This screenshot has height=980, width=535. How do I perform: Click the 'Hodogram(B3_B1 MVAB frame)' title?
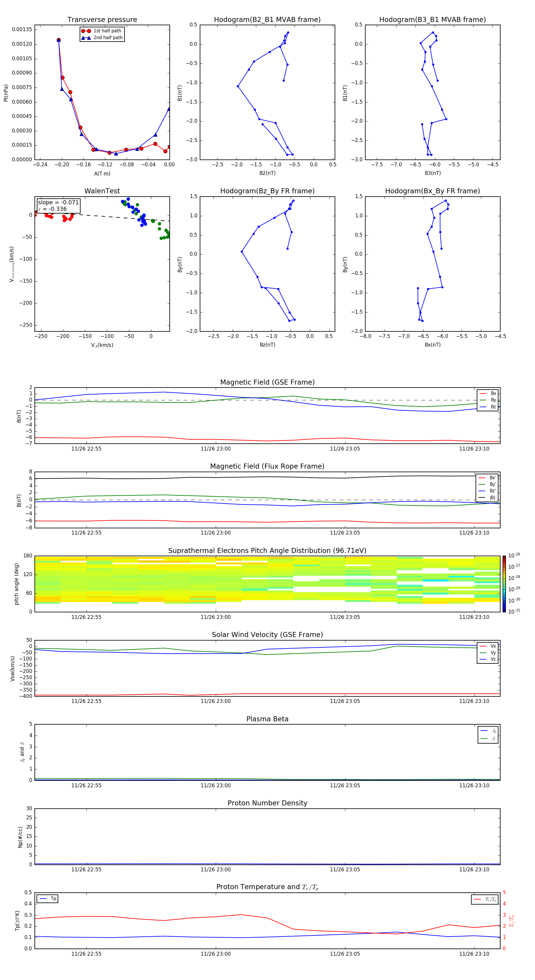coord(432,19)
